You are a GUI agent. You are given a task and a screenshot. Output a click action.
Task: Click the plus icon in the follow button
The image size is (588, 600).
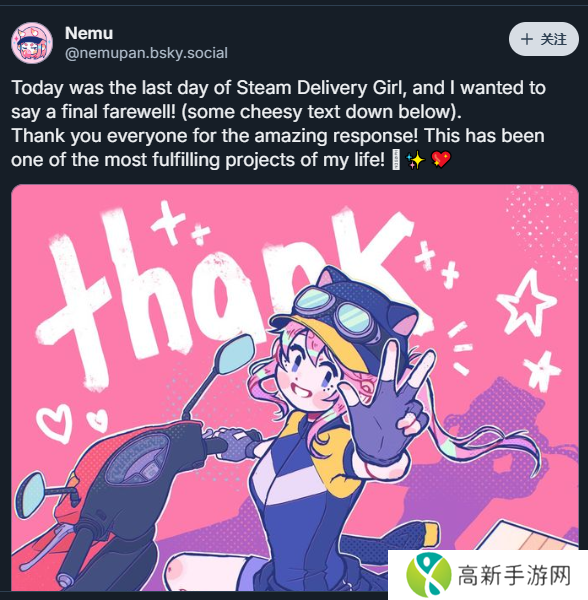point(527,39)
